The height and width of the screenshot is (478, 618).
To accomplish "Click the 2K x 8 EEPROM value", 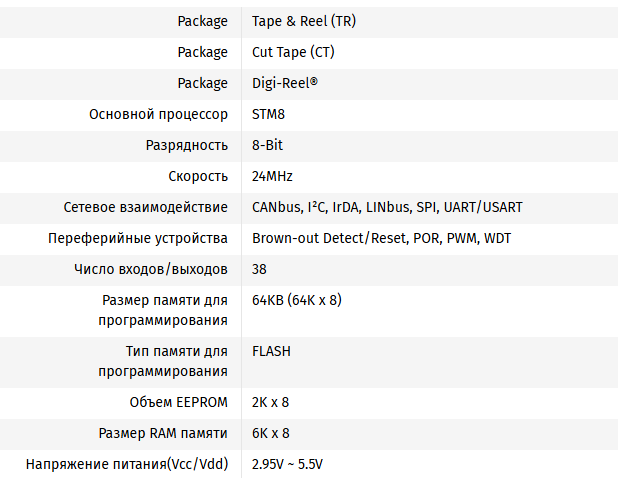I will click(x=271, y=402).
